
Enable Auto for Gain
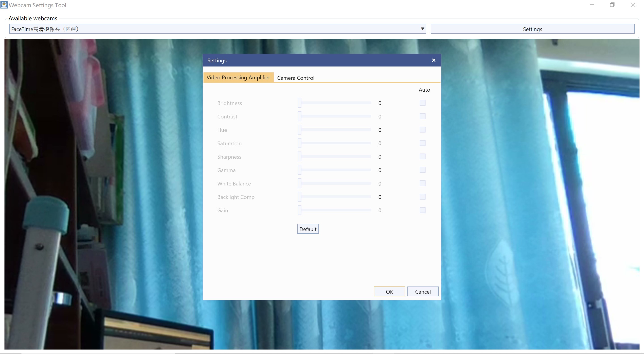click(422, 210)
